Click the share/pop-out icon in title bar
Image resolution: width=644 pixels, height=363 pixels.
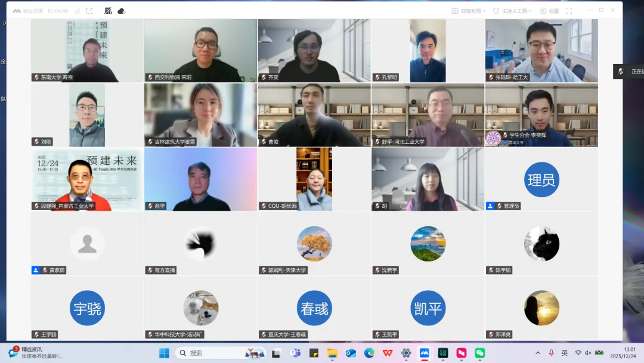coord(89,11)
